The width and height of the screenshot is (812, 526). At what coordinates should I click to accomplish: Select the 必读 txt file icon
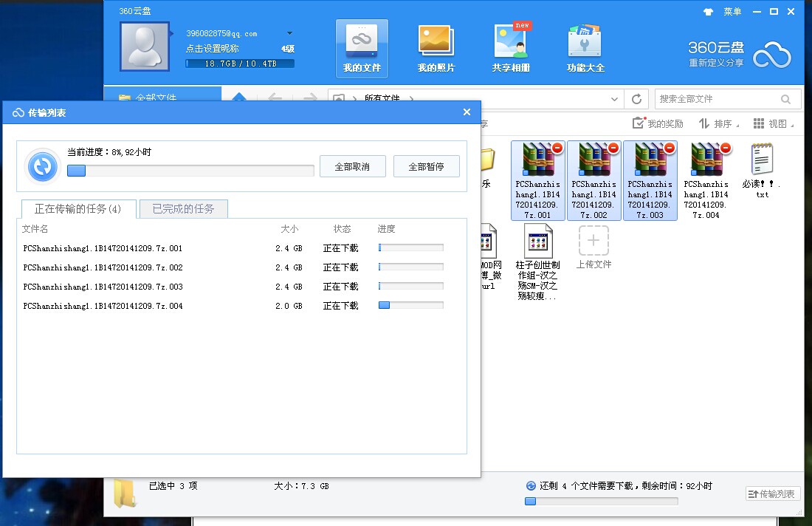(x=762, y=170)
